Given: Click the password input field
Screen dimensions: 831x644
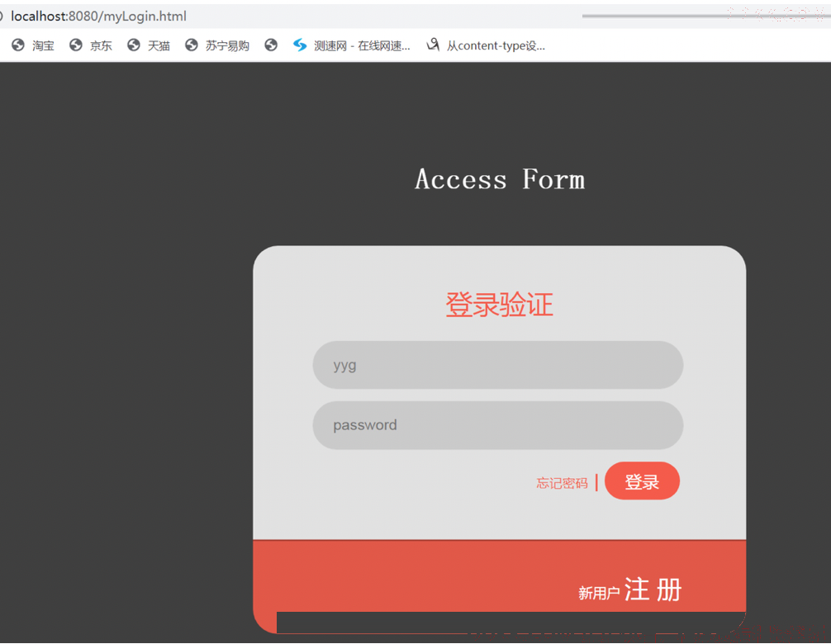Looking at the screenshot, I should coord(497,425).
